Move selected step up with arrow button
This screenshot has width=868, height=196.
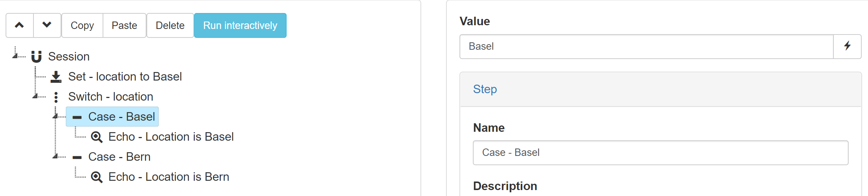(20, 25)
